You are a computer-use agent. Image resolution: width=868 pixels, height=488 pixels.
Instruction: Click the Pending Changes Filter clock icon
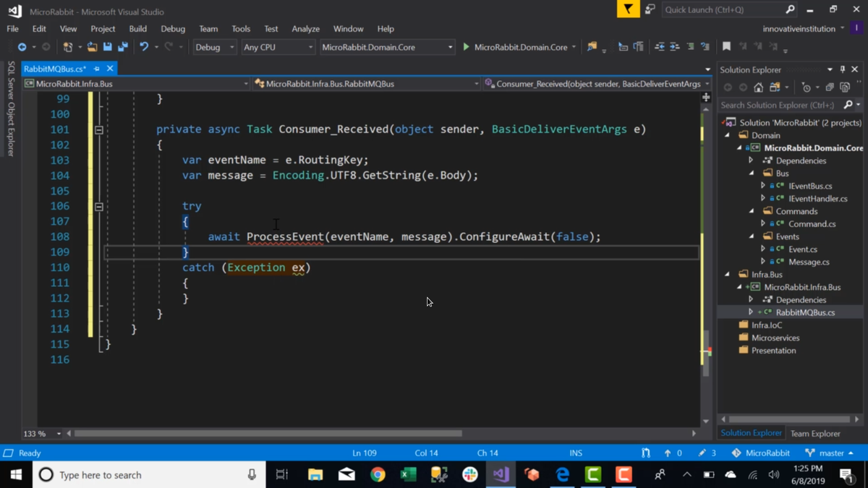(x=807, y=87)
